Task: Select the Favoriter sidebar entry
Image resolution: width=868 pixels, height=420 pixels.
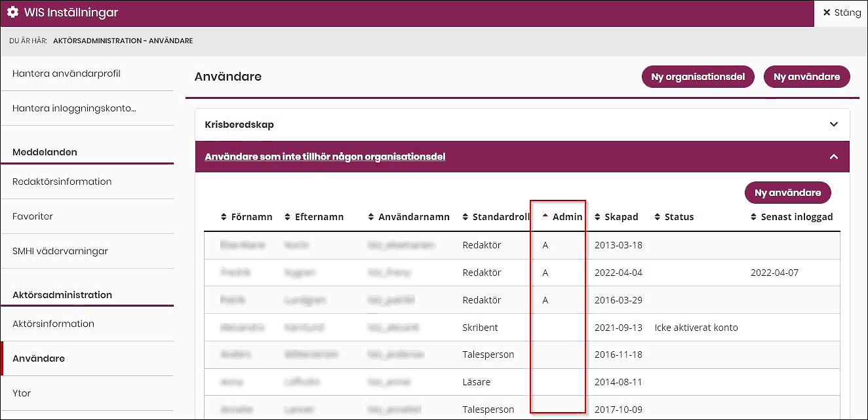Action: coord(31,216)
